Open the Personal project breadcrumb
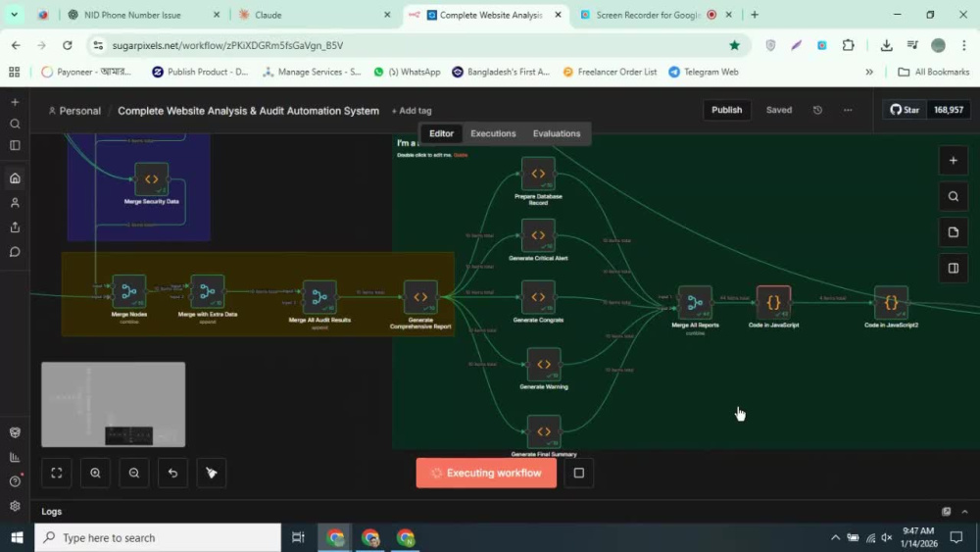Image resolution: width=980 pixels, height=552 pixels. [x=74, y=111]
